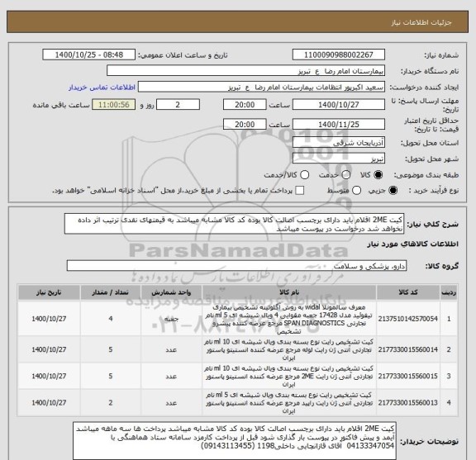Click the رایت لوله kit item name

tap(289, 350)
